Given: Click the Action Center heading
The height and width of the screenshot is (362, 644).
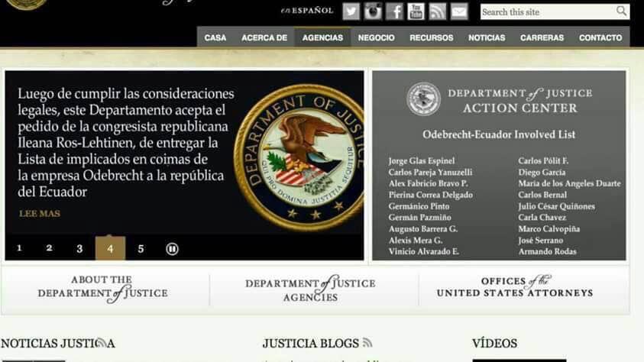Looking at the screenshot, I should pyautogui.click(x=520, y=101).
